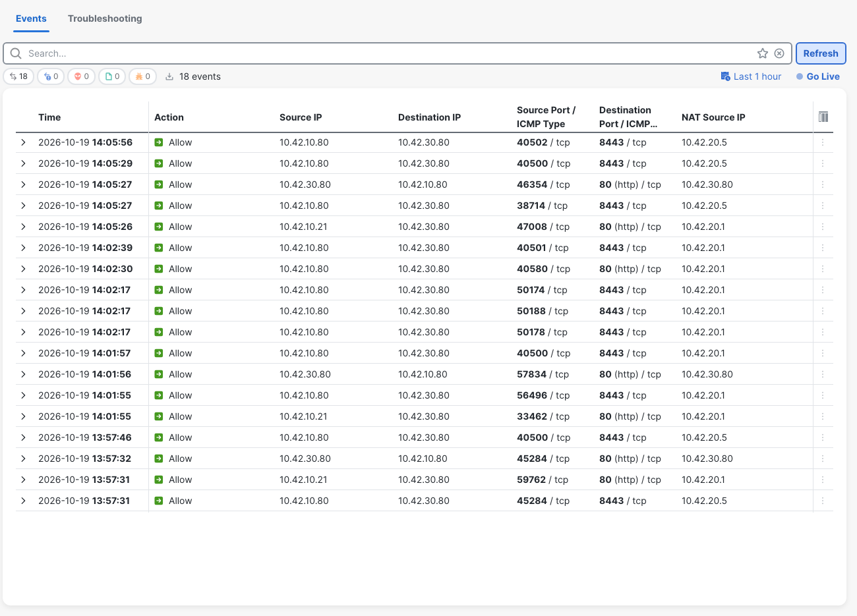Viewport: 857px width, 616px height.
Task: Expand the 14:02:39 event row
Action: (x=23, y=248)
